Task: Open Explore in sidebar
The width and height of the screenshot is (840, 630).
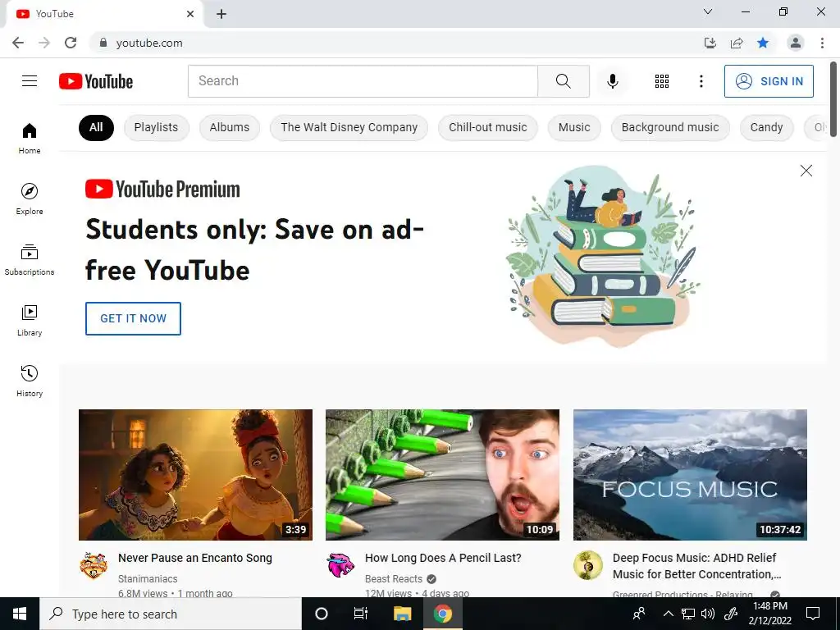Action: click(30, 199)
